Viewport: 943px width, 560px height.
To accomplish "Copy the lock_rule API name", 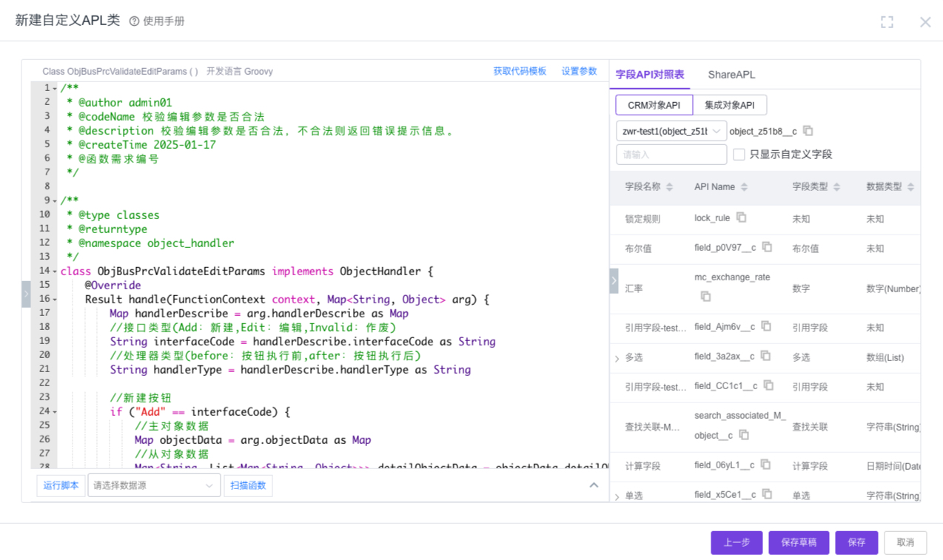I will click(741, 217).
